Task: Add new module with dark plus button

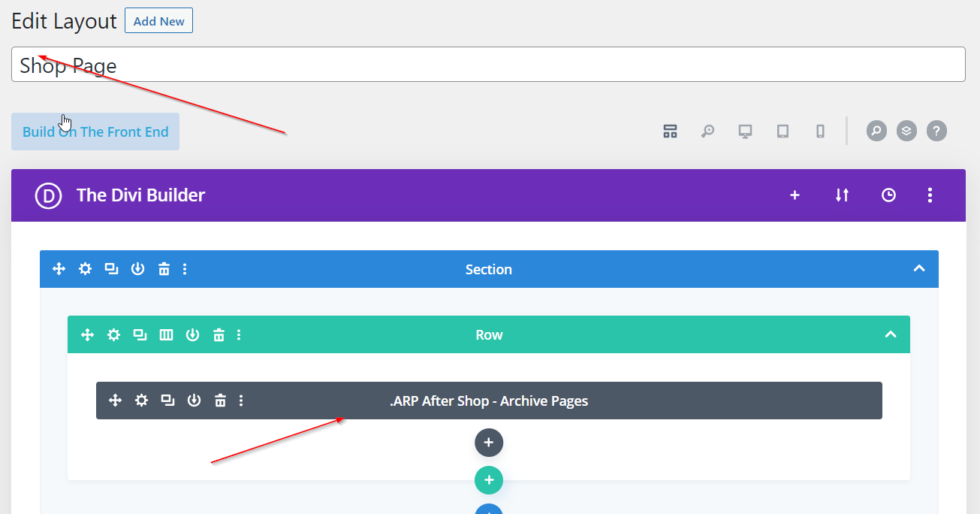Action: [489, 443]
